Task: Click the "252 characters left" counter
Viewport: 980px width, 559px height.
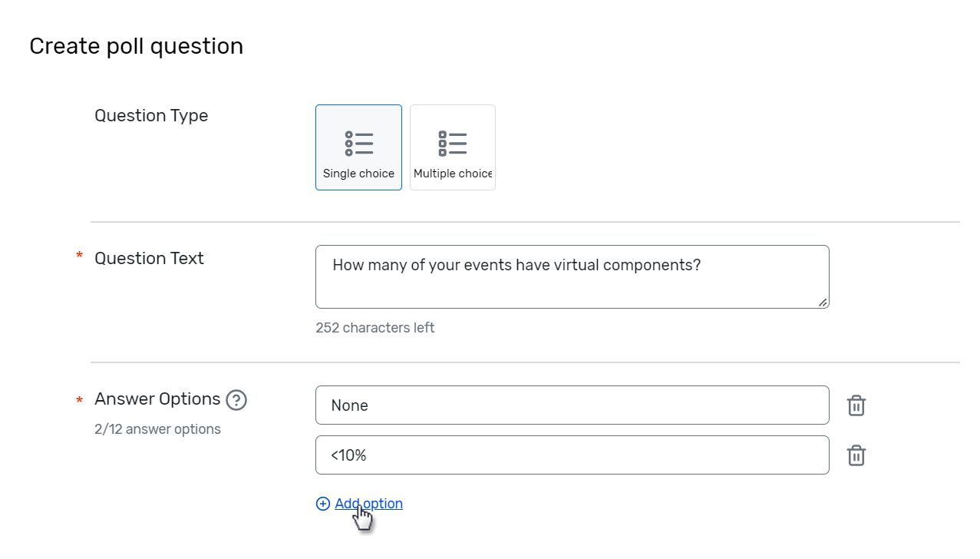Action: 375,327
